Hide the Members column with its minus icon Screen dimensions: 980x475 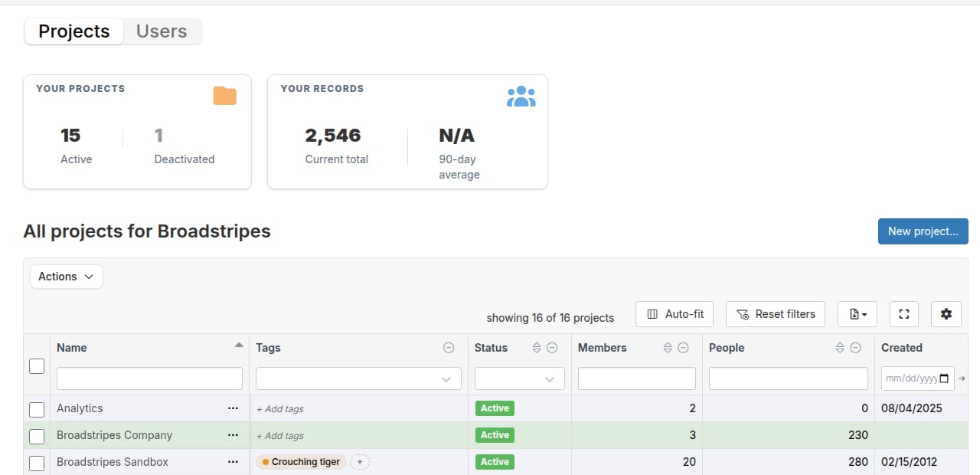(683, 348)
